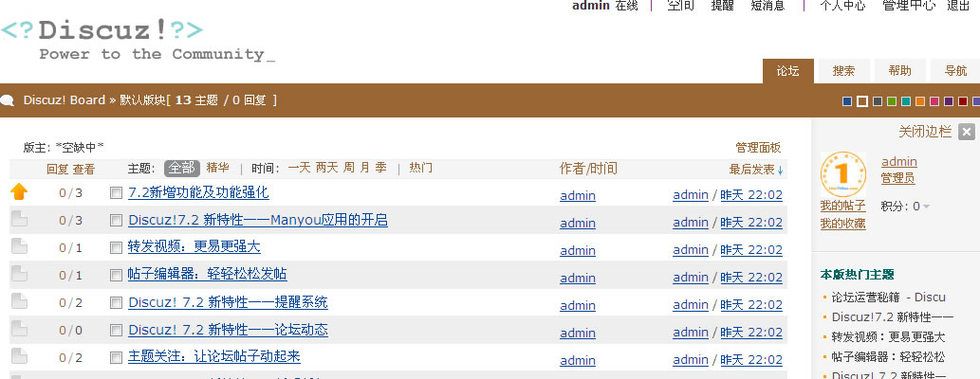980x379 pixels.
Task: Click the thread folder icon beside 转发视频：更易更强大 in the list
Action: click(19, 246)
